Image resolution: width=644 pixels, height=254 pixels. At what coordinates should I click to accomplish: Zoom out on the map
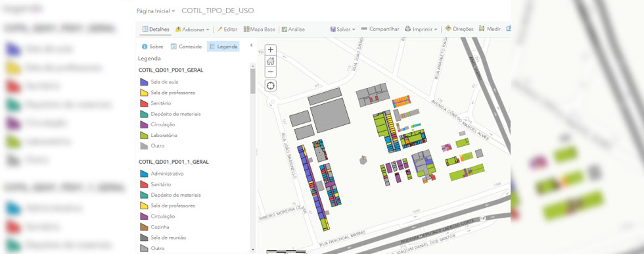(x=270, y=72)
